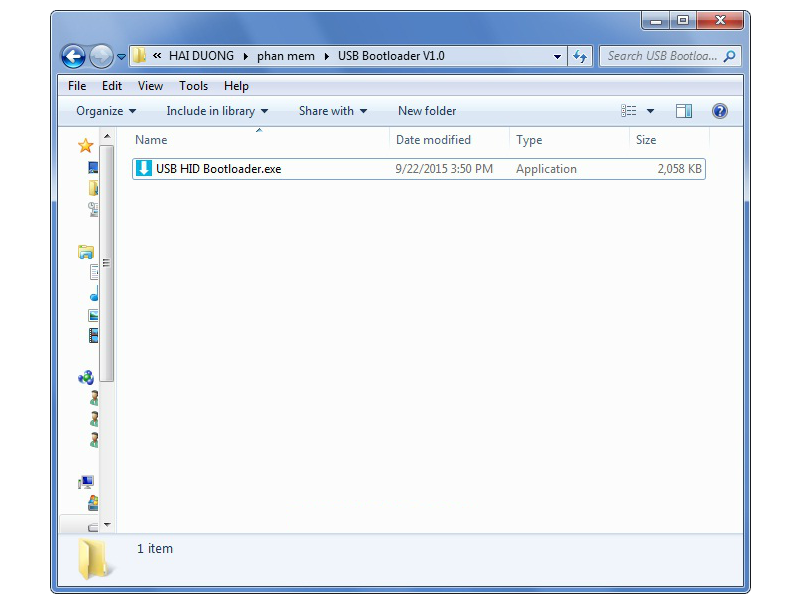Screen dimensions: 800x604
Task: Open the blue Help question mark
Action: pos(719,111)
